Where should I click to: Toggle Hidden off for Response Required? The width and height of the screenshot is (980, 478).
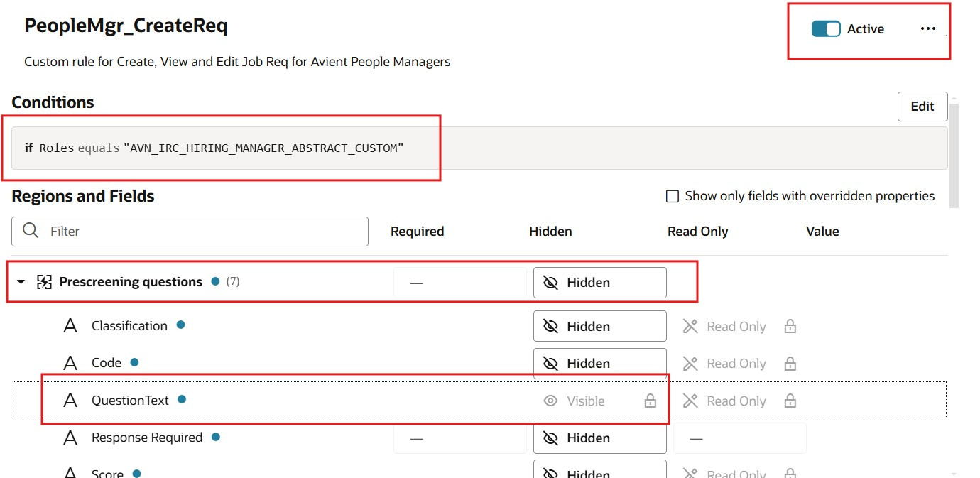coord(599,438)
